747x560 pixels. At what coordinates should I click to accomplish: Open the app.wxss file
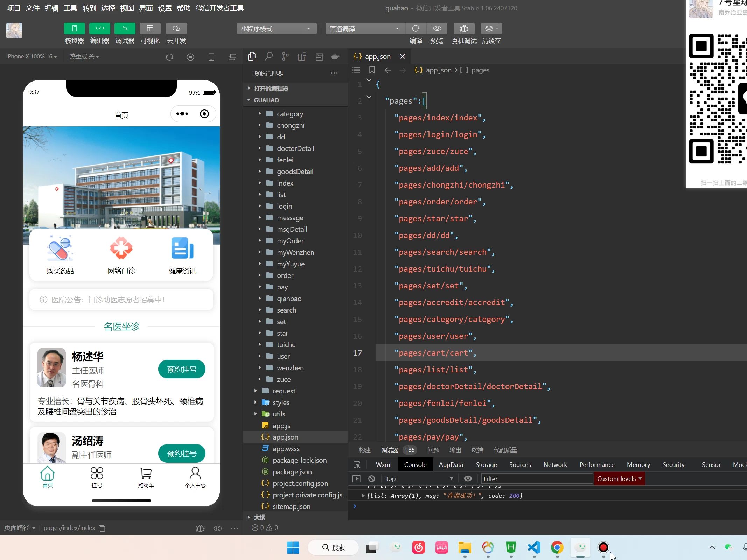[x=296, y=449]
